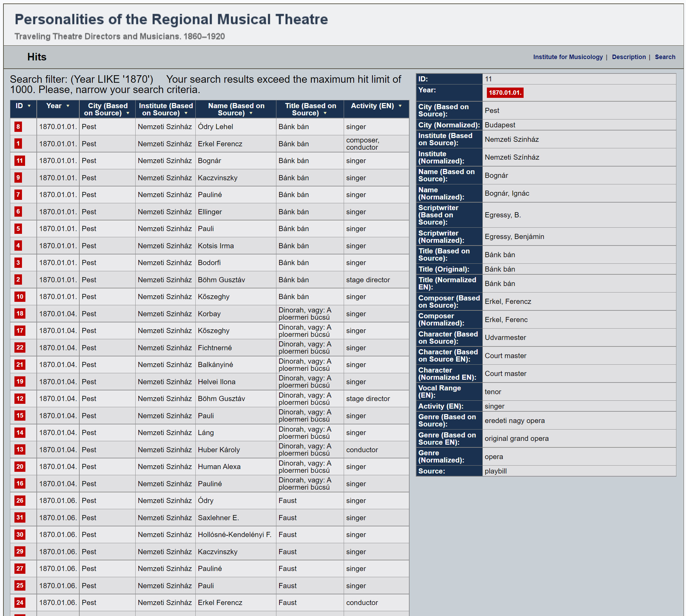This screenshot has height=616, width=686.
Task: Click the site title Personalities of the Regional Musical Theatre
Action: coord(171,19)
